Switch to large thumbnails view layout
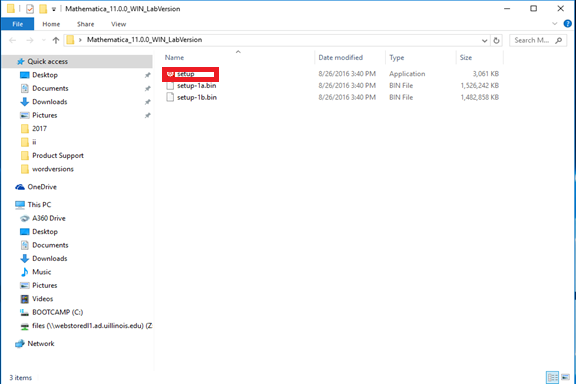 pyautogui.click(x=565, y=377)
